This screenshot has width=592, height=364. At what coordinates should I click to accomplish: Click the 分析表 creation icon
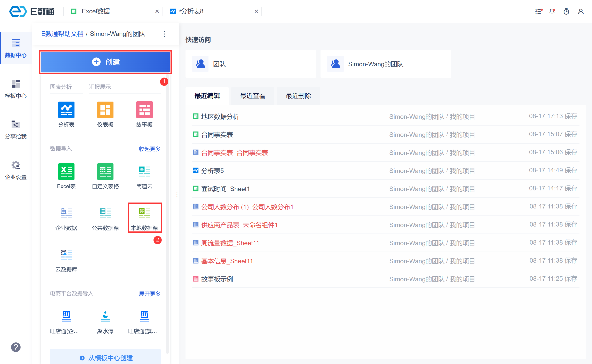click(66, 110)
